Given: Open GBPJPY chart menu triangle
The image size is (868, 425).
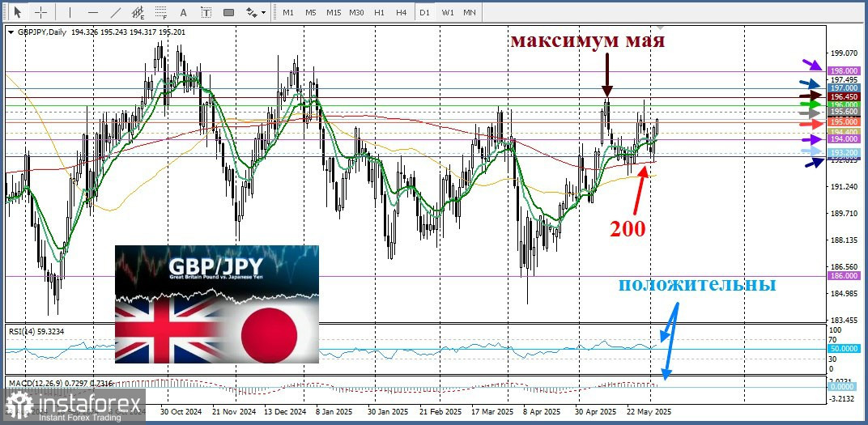Looking at the screenshot, I should [11, 32].
